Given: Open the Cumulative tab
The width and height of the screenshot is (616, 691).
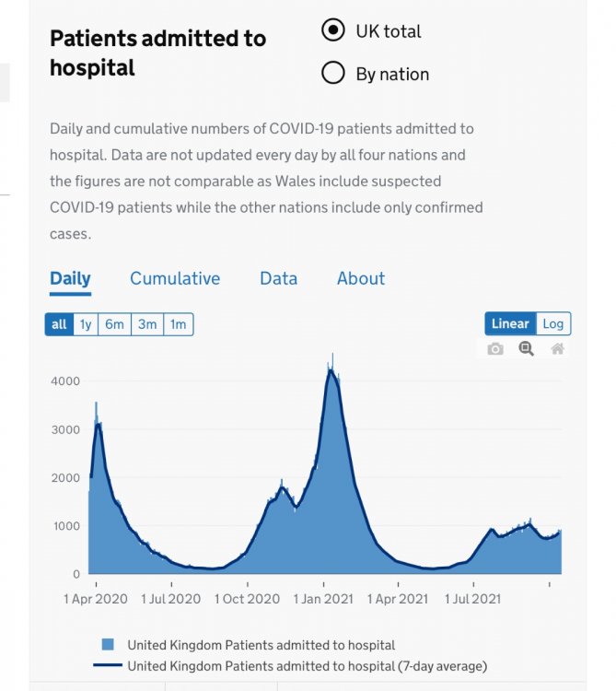Looking at the screenshot, I should pyautogui.click(x=175, y=278).
